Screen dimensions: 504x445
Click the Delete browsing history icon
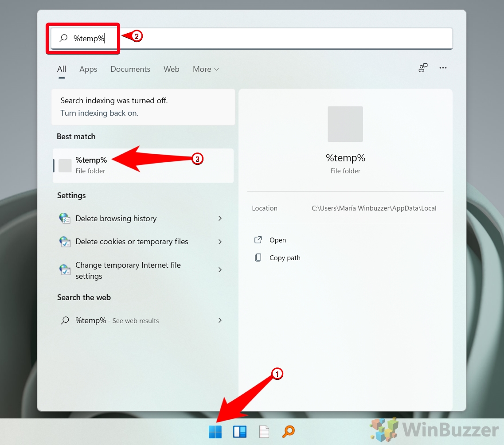click(x=65, y=219)
